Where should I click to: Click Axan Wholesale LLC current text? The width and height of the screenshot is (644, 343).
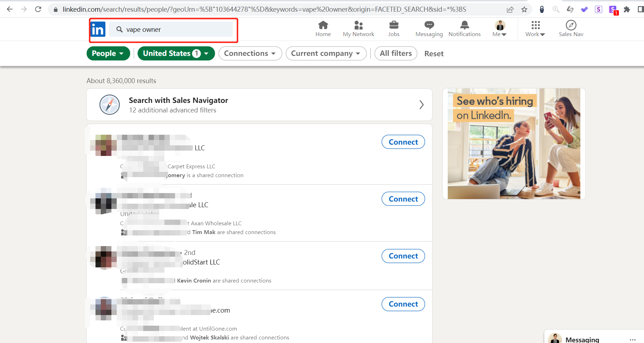point(216,223)
